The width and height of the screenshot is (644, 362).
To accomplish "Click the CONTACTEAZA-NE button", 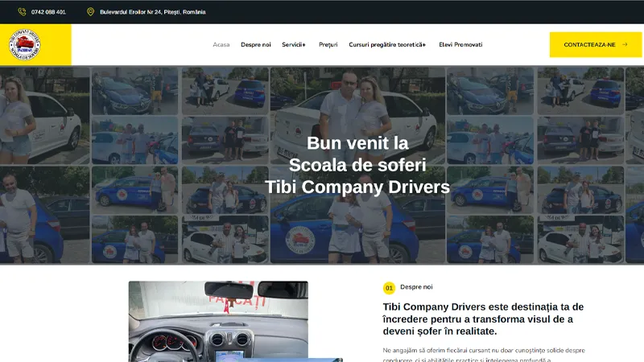I will point(596,44).
